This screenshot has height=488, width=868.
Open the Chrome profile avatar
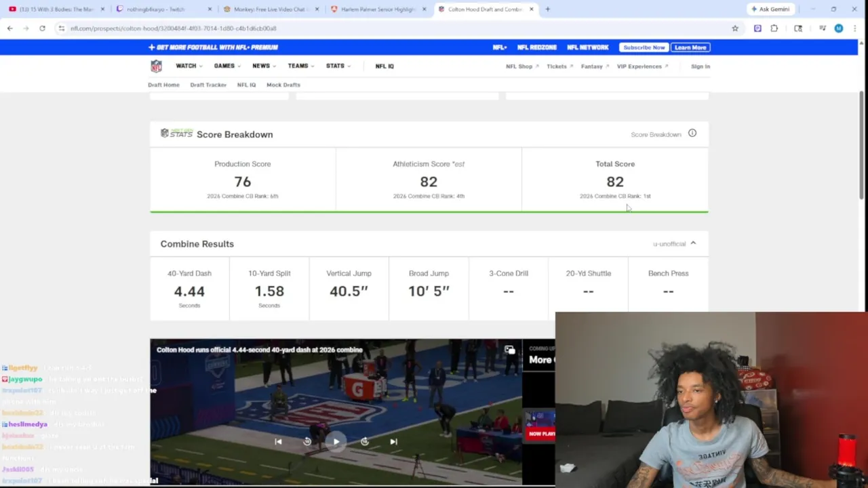(x=839, y=28)
